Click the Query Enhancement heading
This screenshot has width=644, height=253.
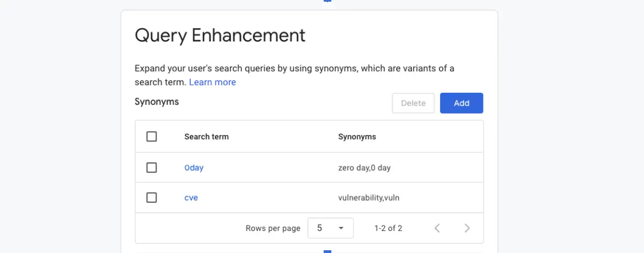(x=220, y=36)
